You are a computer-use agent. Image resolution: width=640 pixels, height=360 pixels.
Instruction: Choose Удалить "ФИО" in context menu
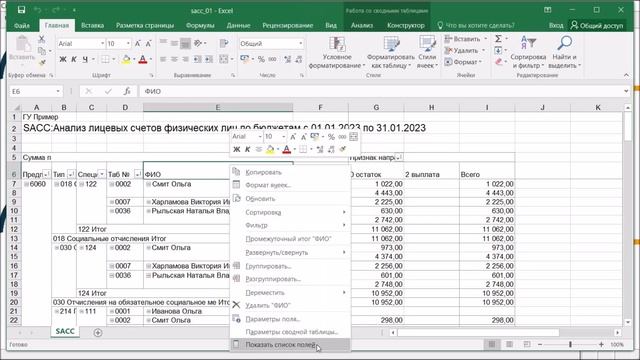click(x=290, y=305)
